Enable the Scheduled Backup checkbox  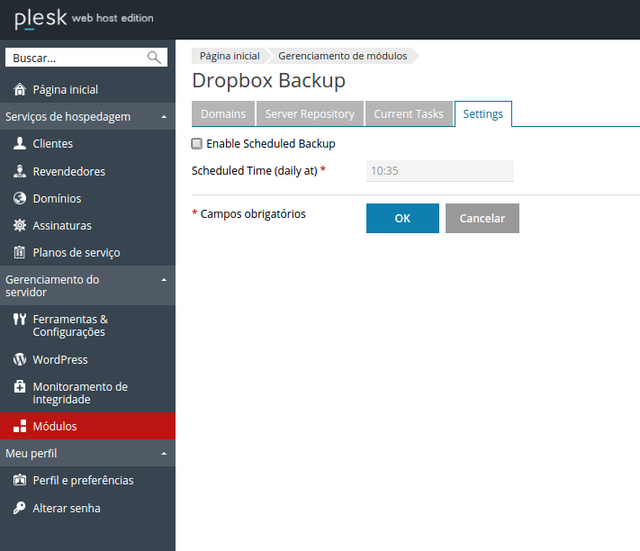(197, 144)
